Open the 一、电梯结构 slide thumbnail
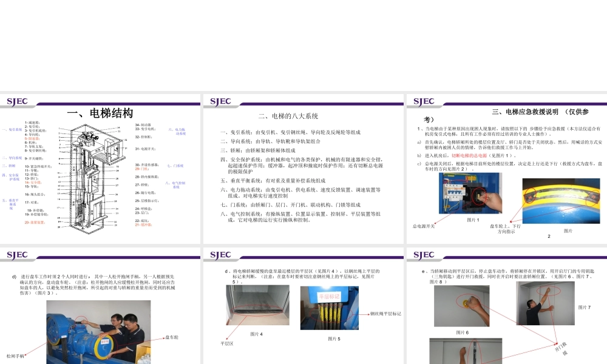The image size is (607, 364). point(100,169)
